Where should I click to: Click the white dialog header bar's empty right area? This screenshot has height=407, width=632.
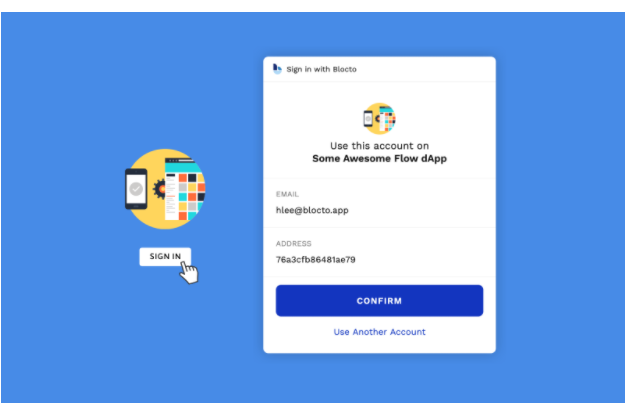pos(425,69)
